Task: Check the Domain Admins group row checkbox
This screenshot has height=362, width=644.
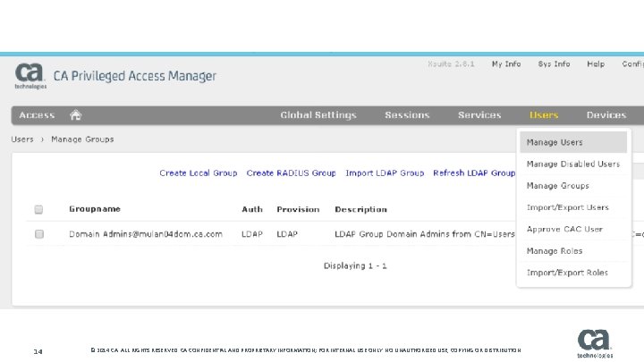Action: pos(39,234)
